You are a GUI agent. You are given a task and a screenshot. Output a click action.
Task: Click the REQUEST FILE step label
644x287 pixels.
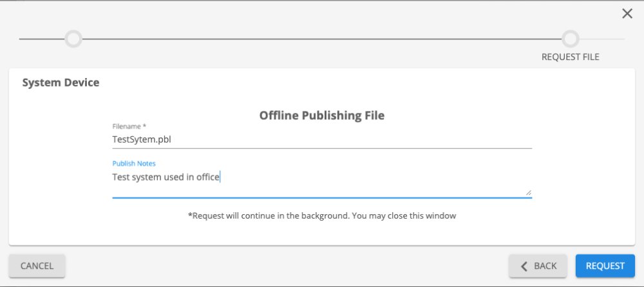click(x=570, y=57)
